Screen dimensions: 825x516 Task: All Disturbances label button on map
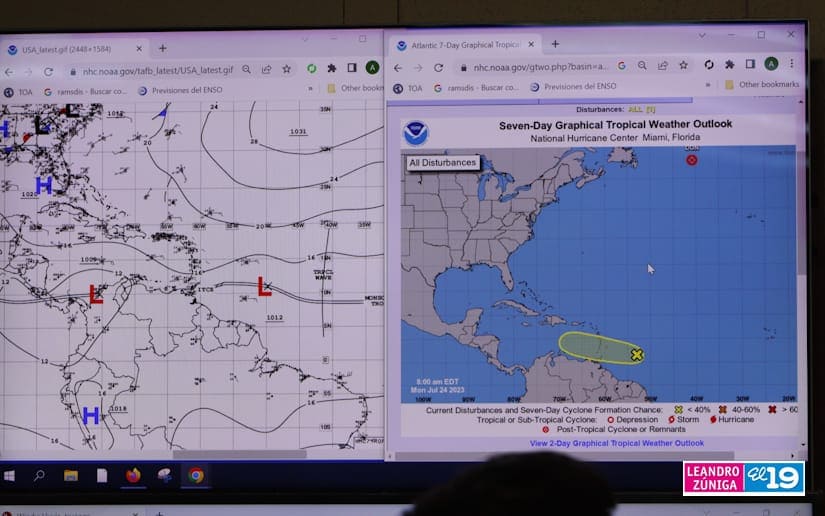pyautogui.click(x=442, y=163)
